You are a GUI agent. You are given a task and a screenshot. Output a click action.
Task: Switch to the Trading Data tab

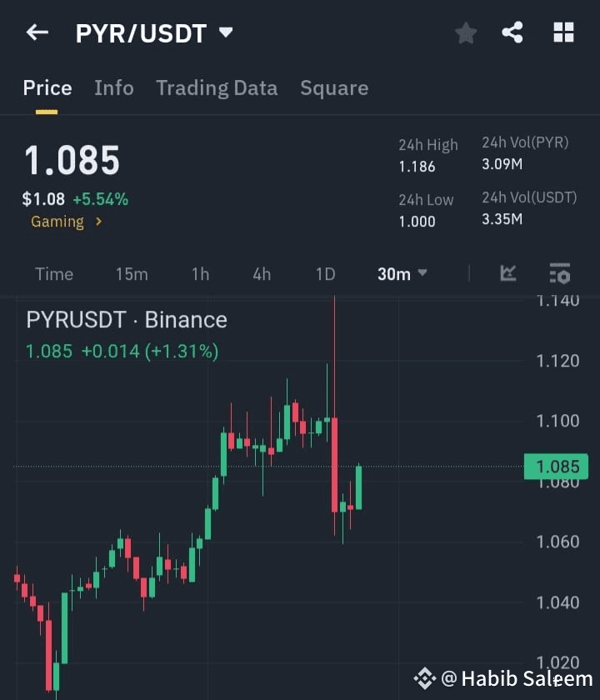click(x=217, y=88)
